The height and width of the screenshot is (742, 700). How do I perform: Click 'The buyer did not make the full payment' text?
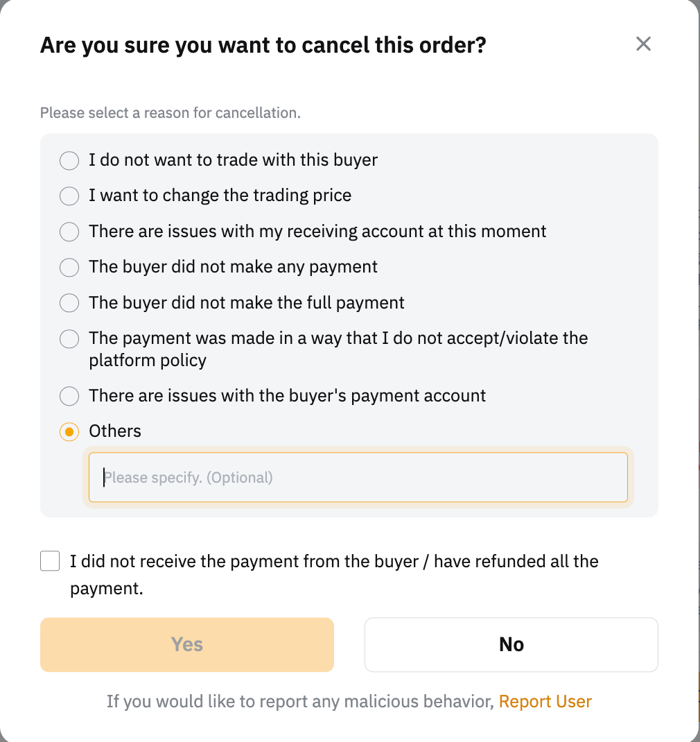pos(246,303)
